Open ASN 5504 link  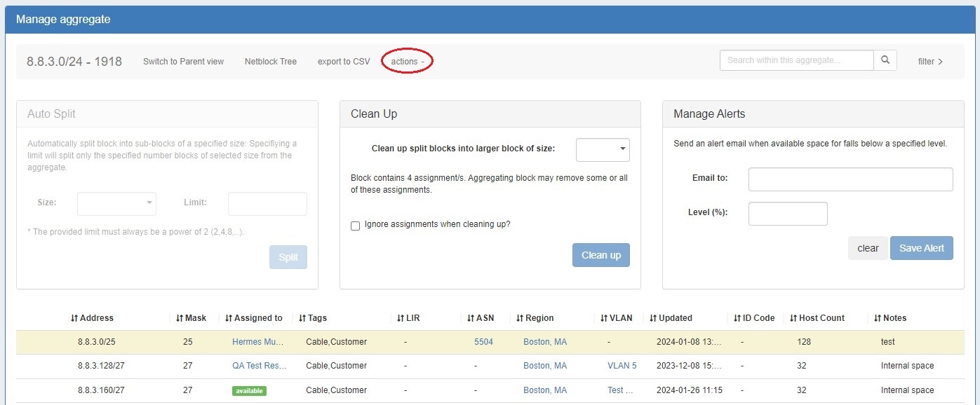coord(483,342)
